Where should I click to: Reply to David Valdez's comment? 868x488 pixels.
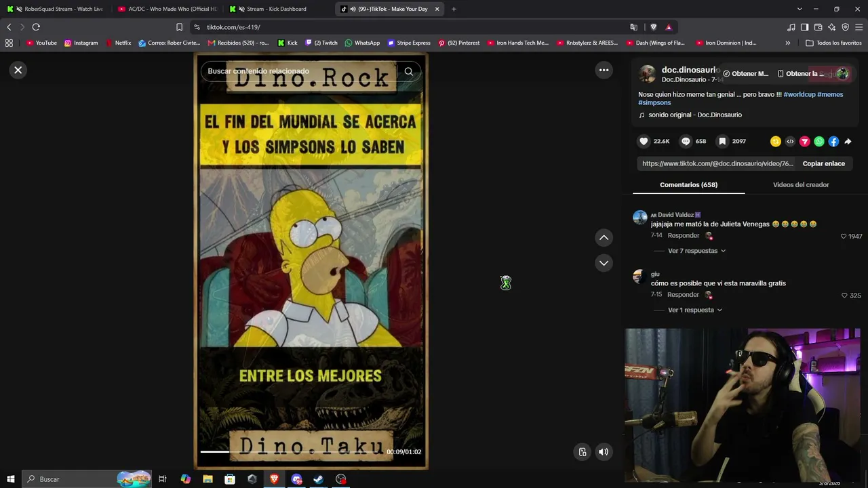point(684,235)
